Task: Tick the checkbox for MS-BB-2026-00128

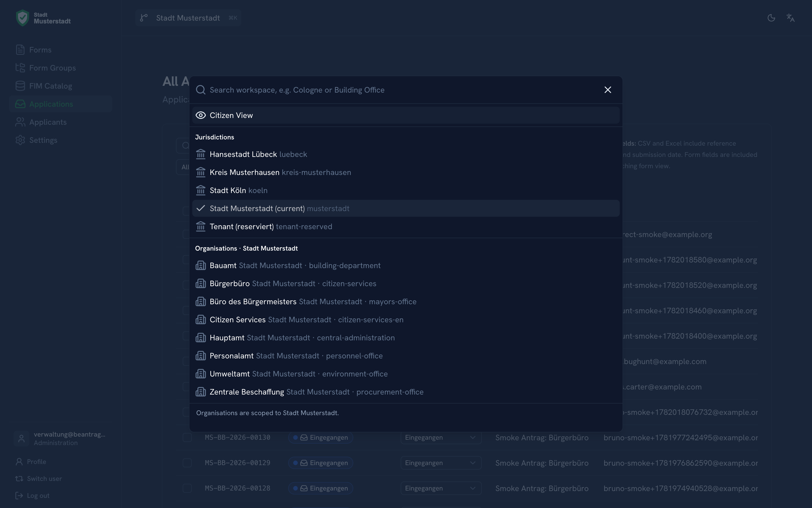Action: (187, 488)
